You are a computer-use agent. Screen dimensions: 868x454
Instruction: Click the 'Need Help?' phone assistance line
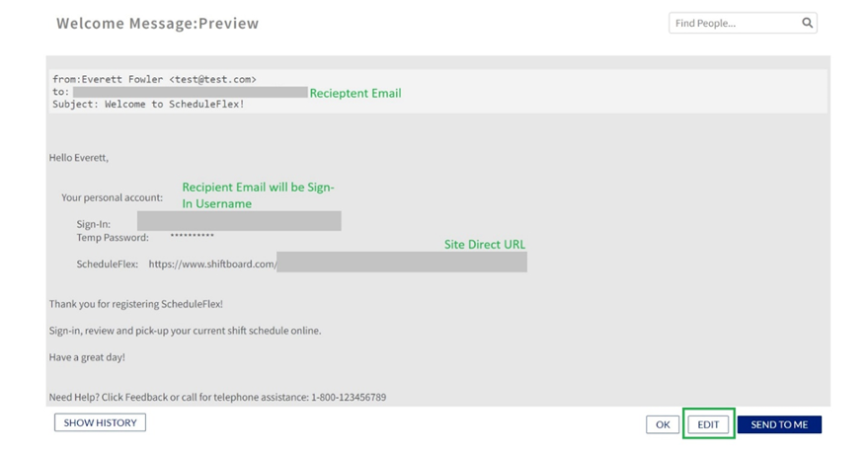pyautogui.click(x=217, y=397)
